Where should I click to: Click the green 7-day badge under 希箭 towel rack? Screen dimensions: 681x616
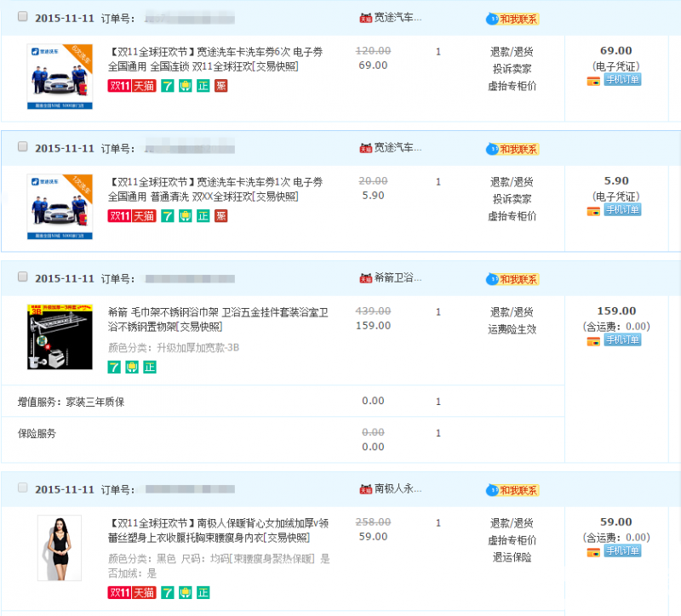tap(114, 367)
